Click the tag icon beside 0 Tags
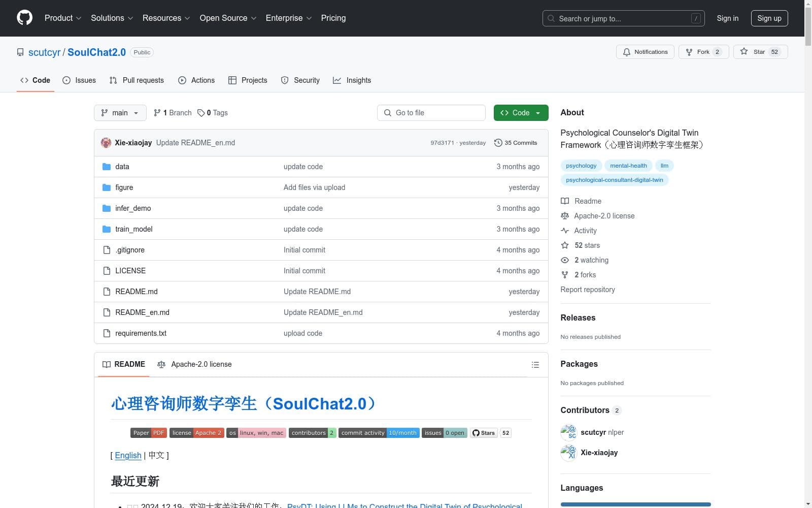812x508 pixels. (x=201, y=113)
